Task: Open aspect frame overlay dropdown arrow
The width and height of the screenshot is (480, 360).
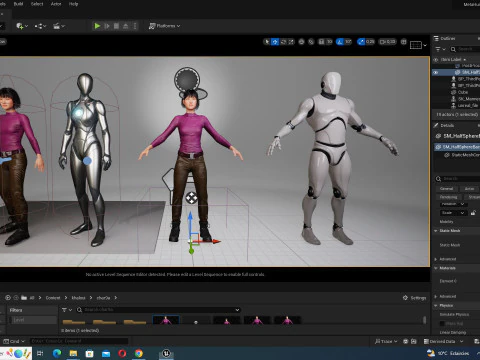Action: coord(425,45)
